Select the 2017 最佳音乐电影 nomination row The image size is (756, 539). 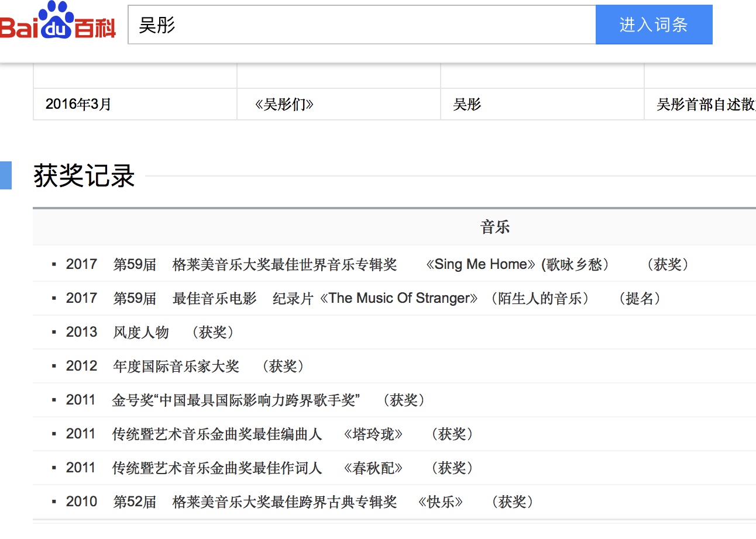(394, 298)
